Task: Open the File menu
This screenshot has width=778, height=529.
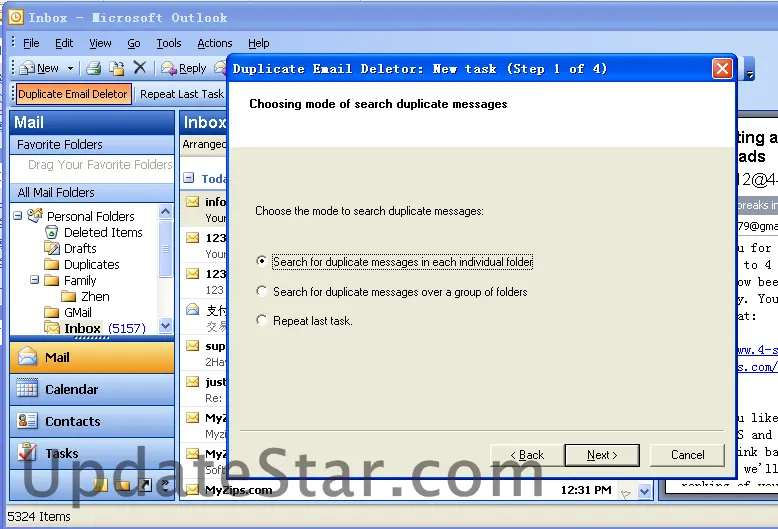Action: (x=31, y=43)
